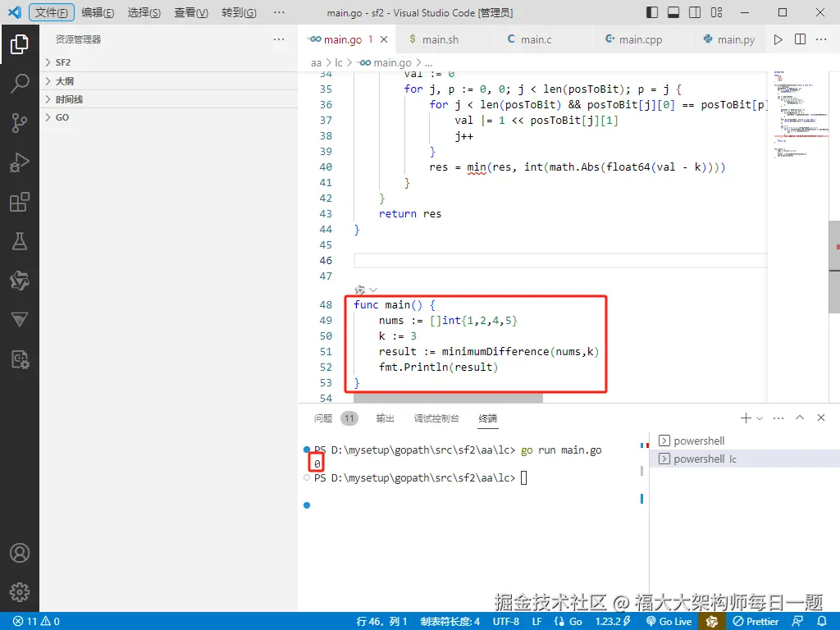Open the Manage gear settings
This screenshot has height=630, width=840.
point(20,592)
